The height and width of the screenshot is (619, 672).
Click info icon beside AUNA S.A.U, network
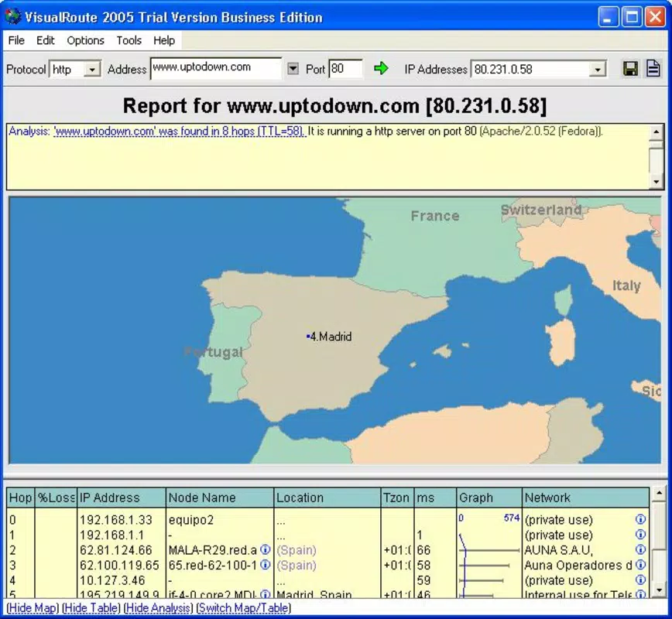640,549
